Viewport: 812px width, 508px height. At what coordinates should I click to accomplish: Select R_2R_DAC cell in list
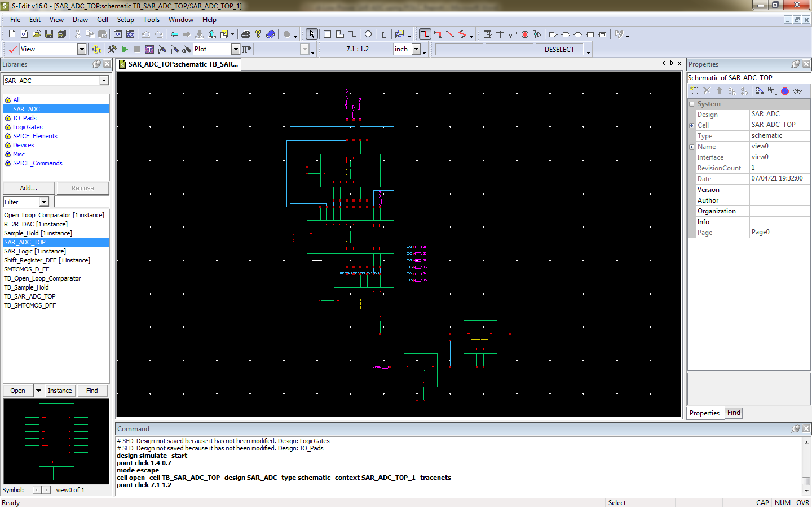[x=36, y=224]
